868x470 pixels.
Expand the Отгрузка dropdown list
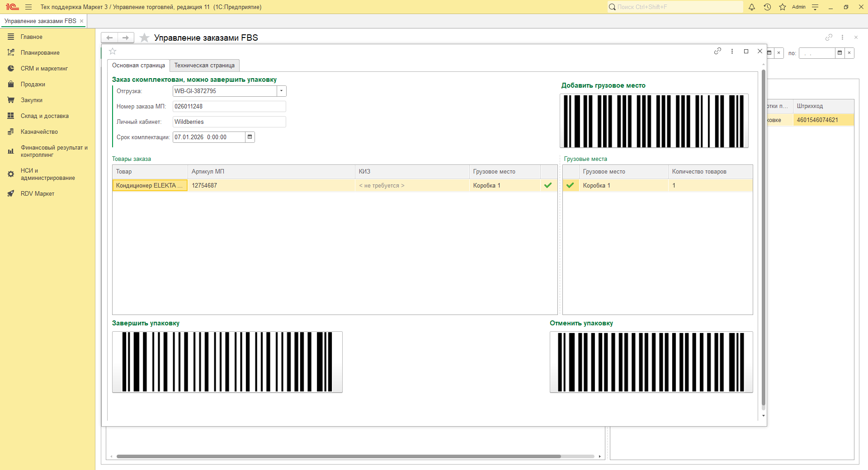click(x=281, y=91)
